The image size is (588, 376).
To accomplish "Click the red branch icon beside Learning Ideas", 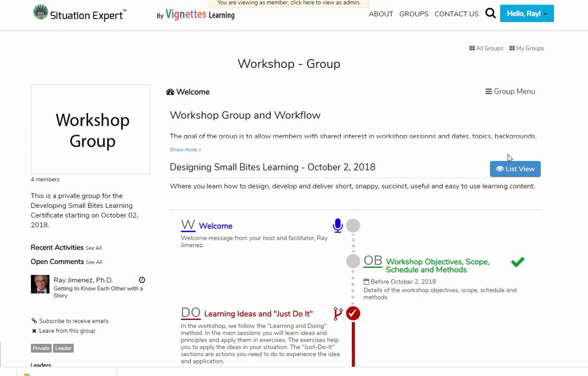I will 338,314.
